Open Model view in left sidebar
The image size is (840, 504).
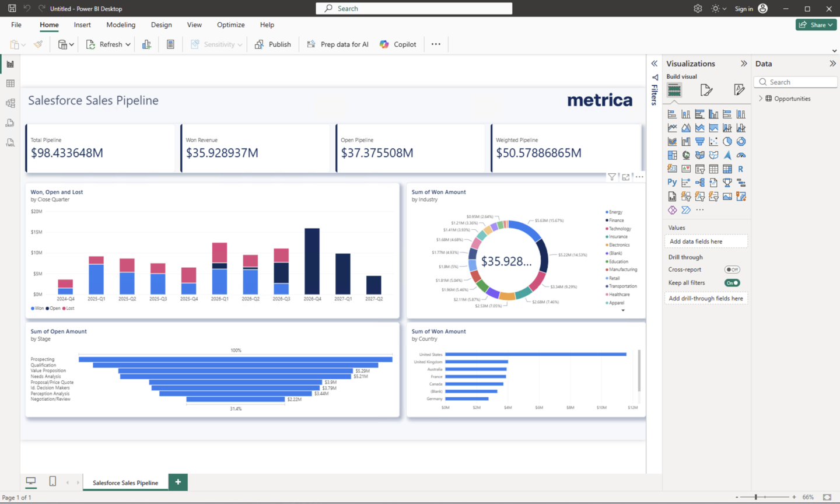[10, 103]
